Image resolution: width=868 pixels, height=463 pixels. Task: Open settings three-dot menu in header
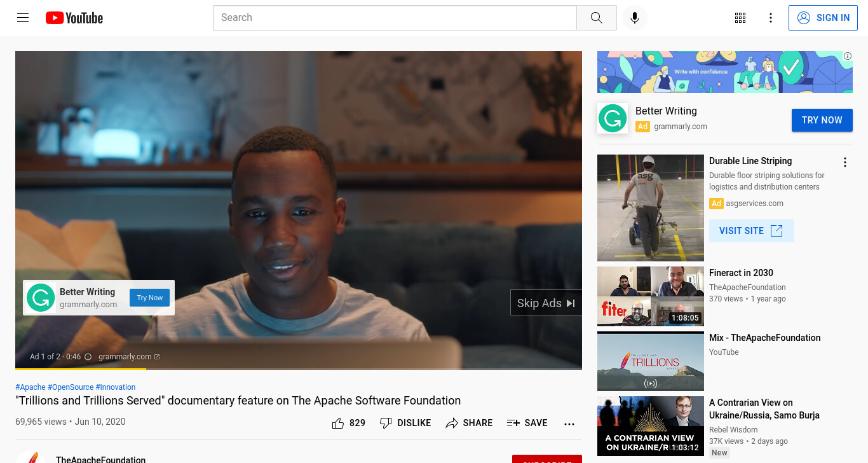pos(771,18)
